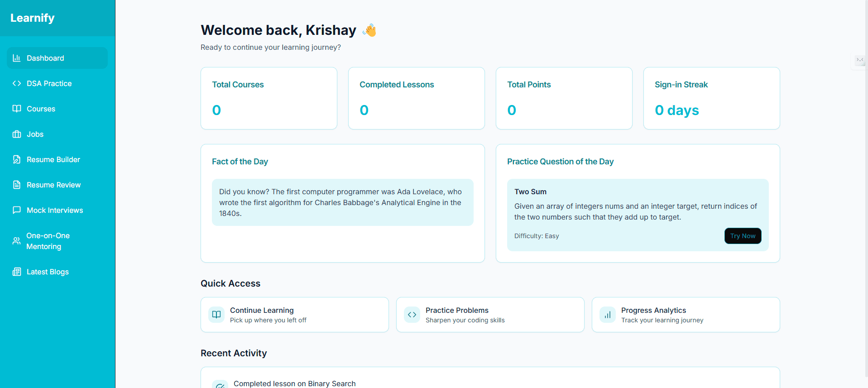This screenshot has width=868, height=388.
Task: Click the Learnify logo text
Action: coord(33,18)
